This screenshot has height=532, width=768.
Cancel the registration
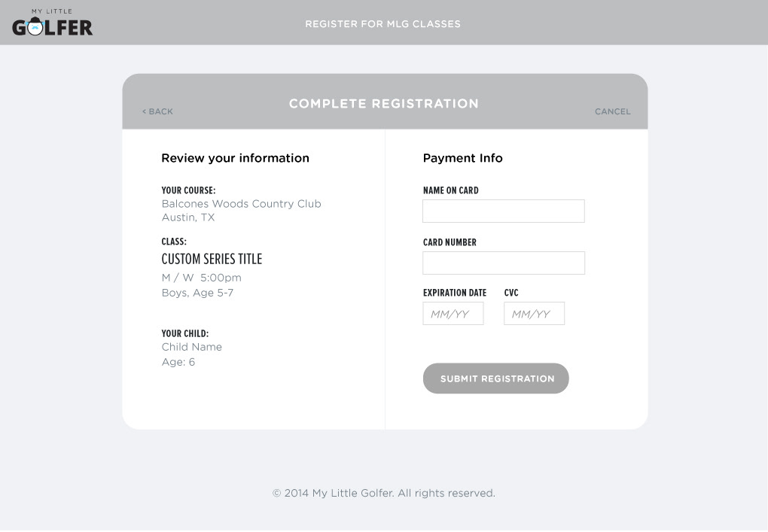click(x=613, y=111)
